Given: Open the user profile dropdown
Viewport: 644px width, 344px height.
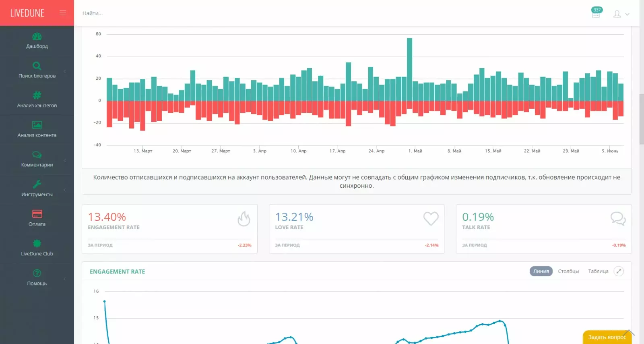Looking at the screenshot, I should (x=621, y=14).
